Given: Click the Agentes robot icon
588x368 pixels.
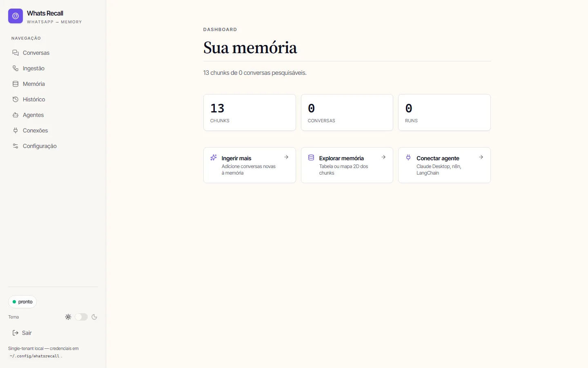Looking at the screenshot, I should [x=16, y=115].
